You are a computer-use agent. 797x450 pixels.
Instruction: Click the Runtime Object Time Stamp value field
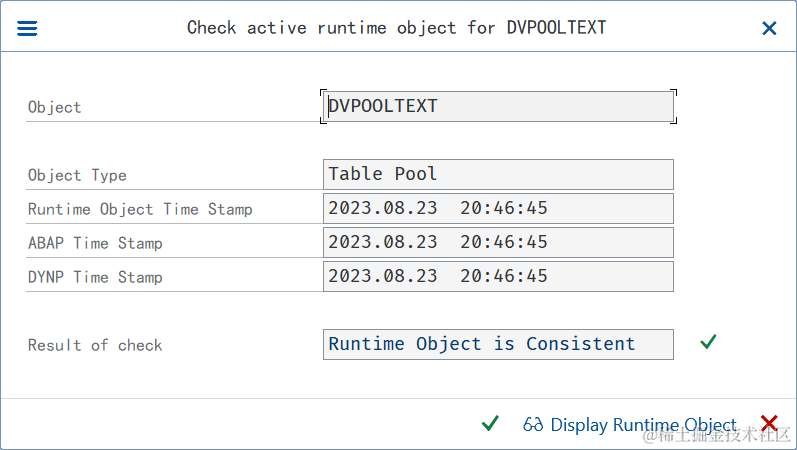498,208
